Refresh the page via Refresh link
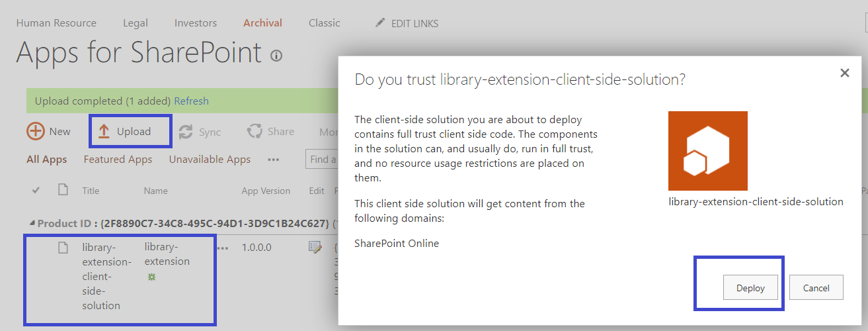Screen dimensions: 868x331 point(191,101)
